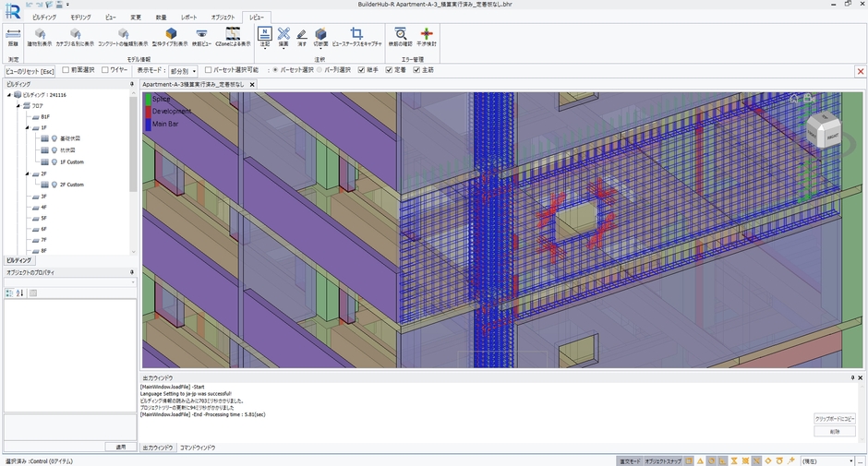
Task: Open the (現在) dropdown in status bar
Action: click(x=827, y=461)
